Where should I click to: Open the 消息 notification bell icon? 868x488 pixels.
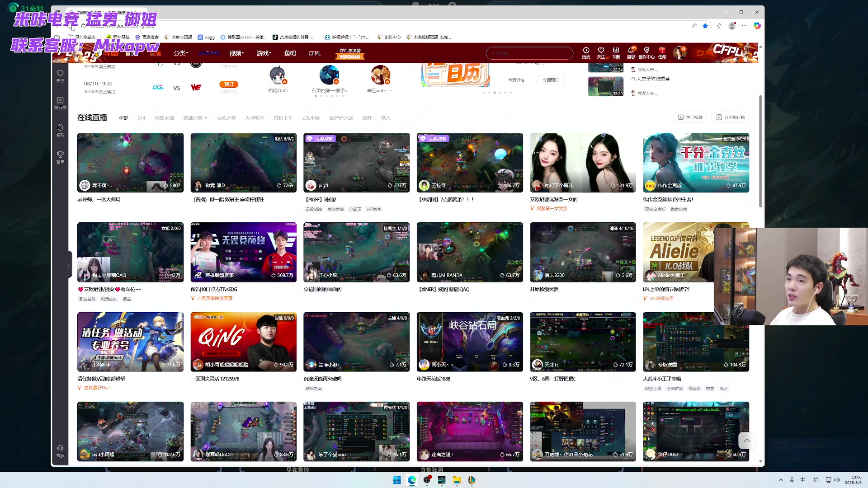631,53
